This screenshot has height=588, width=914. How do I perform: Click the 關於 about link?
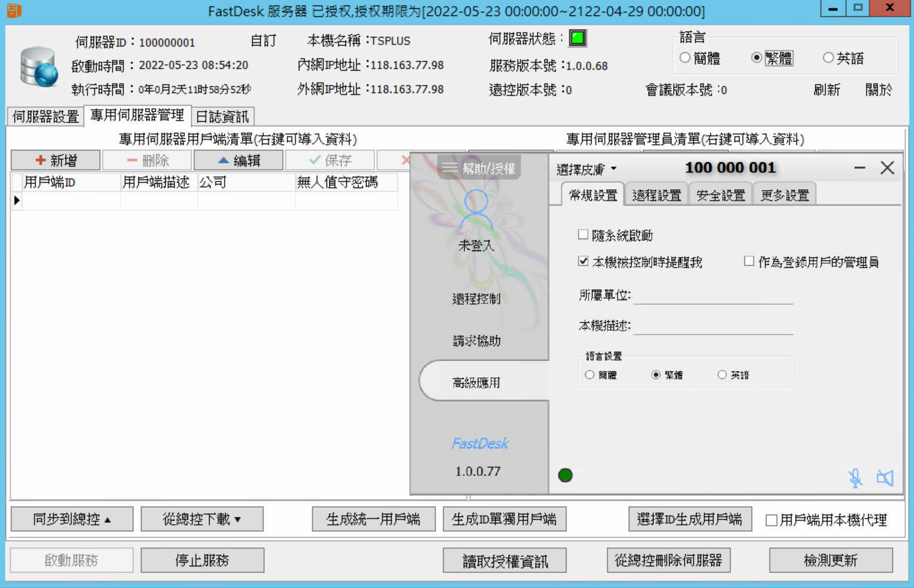(879, 90)
